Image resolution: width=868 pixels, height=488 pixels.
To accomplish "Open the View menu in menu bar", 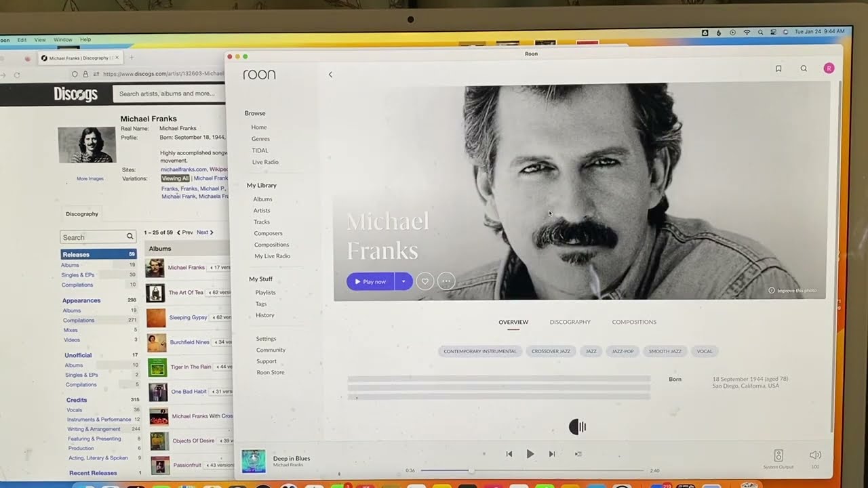I will coord(40,40).
